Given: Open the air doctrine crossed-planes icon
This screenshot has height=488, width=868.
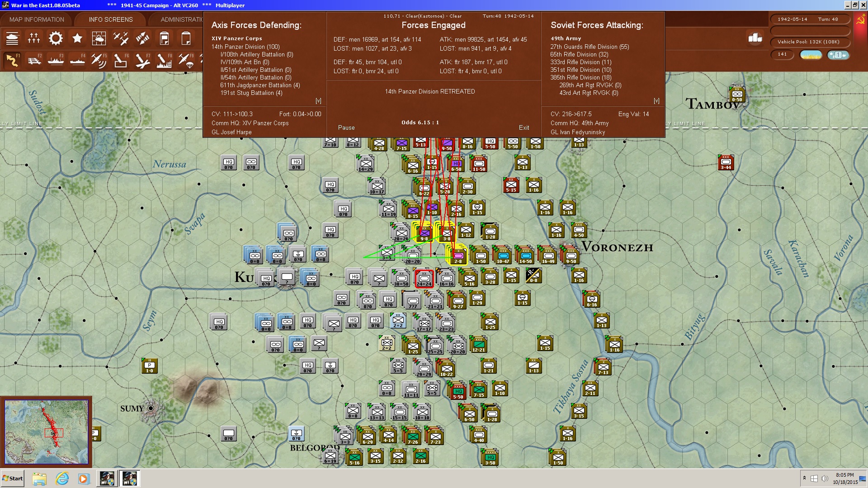Looking at the screenshot, I should tap(121, 38).
